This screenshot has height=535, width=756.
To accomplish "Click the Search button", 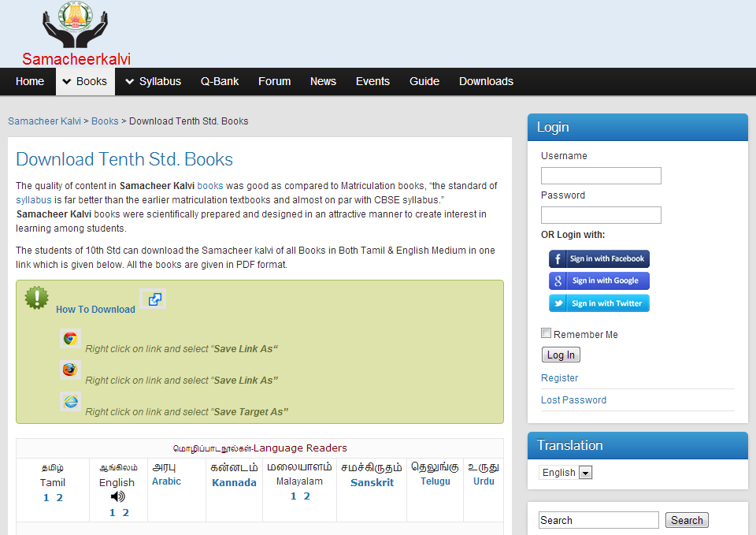I will tap(687, 520).
